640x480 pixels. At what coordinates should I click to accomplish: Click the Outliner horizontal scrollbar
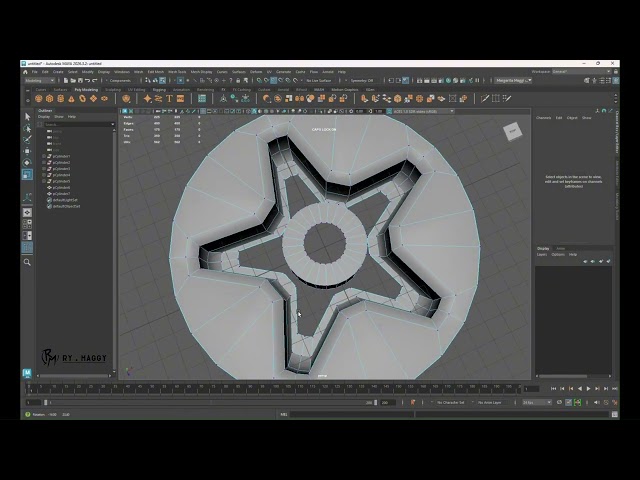[x=74, y=376]
